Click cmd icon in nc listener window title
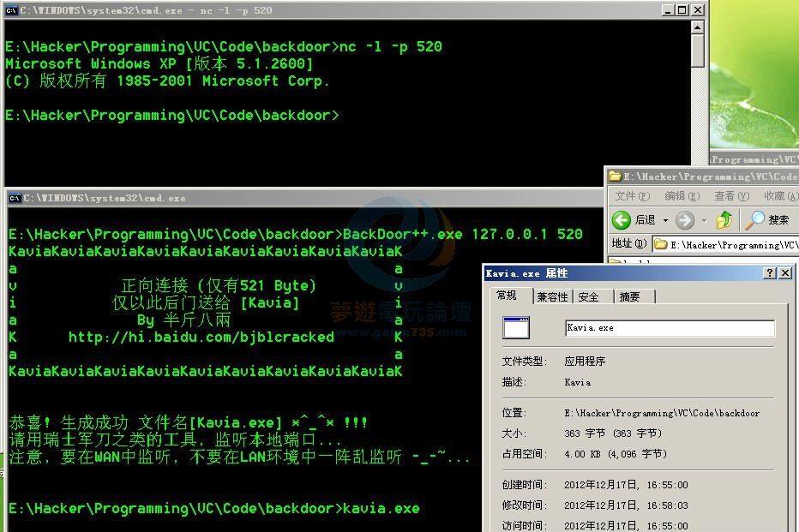This screenshot has height=532, width=799. click(x=11, y=10)
